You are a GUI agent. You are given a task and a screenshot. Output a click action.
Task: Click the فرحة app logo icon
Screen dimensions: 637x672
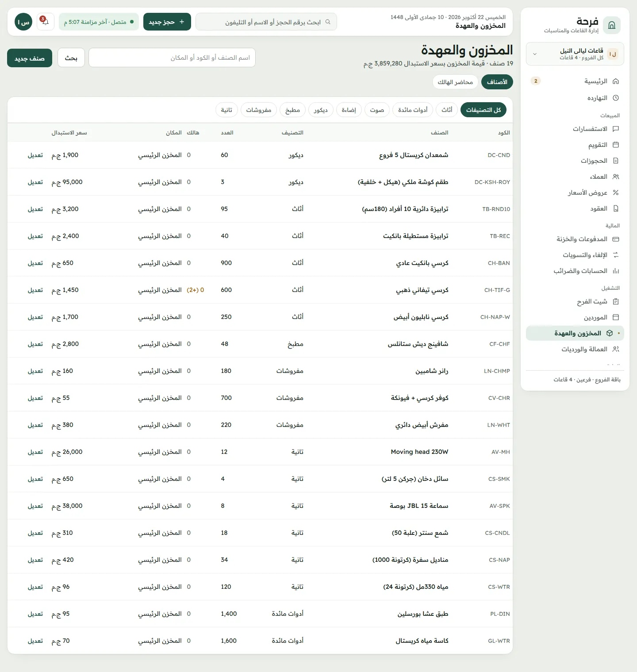(612, 25)
